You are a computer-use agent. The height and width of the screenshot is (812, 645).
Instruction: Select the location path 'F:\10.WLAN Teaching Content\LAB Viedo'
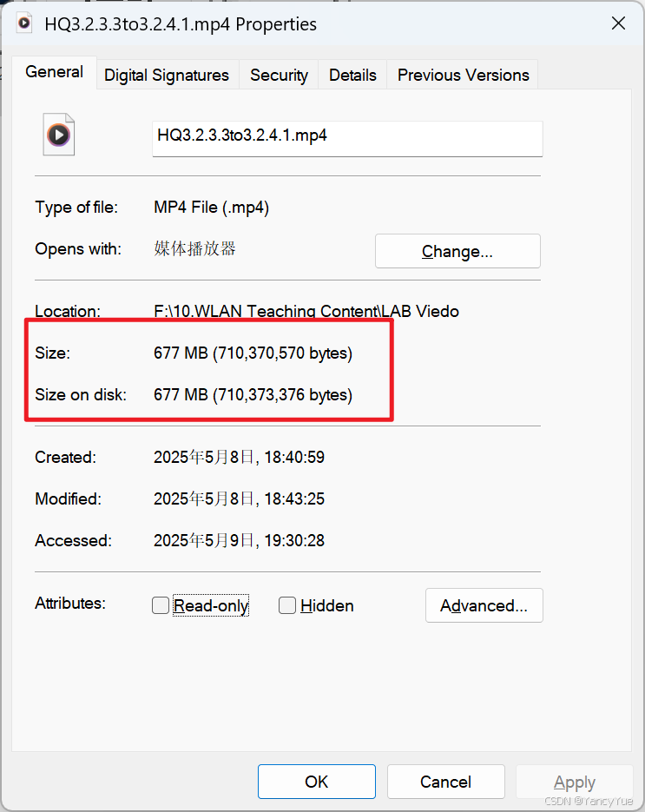pyautogui.click(x=306, y=311)
